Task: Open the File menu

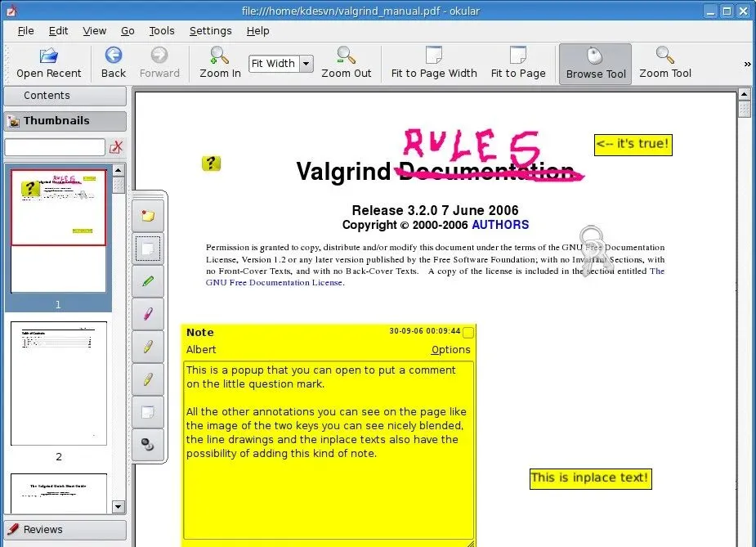Action: pos(25,31)
